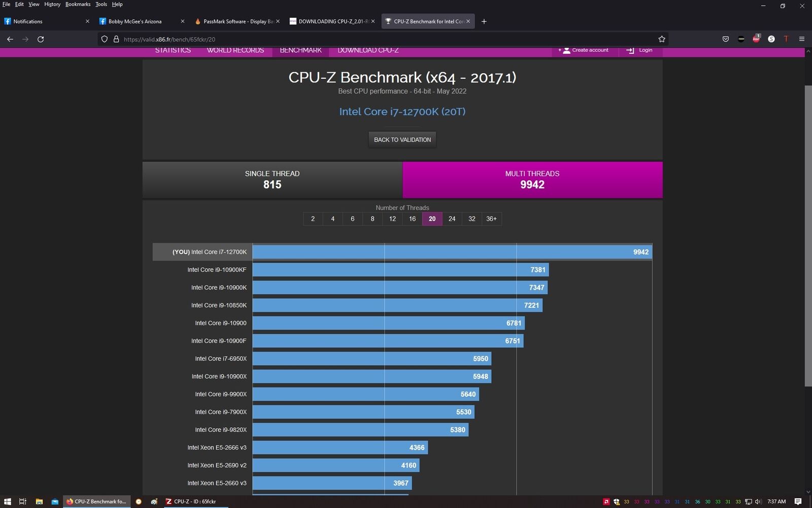Select 6 threads filter
Viewport: 812px width, 508px height.
click(x=353, y=219)
